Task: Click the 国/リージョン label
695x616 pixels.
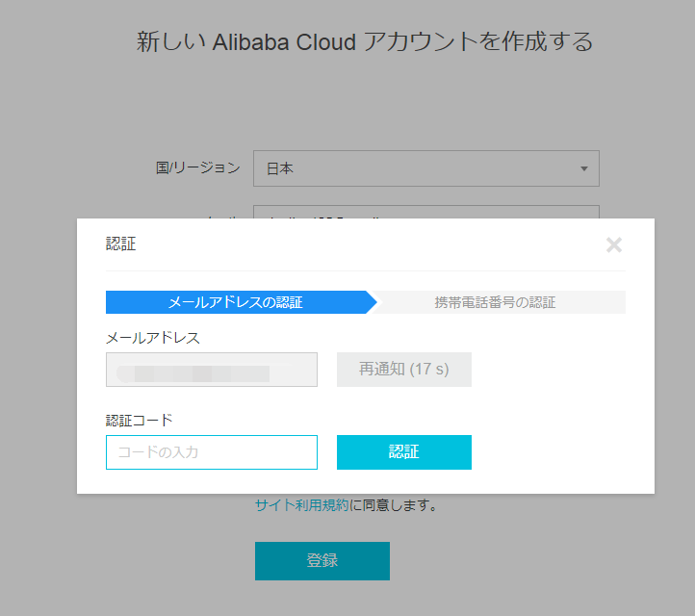Action: tap(198, 168)
